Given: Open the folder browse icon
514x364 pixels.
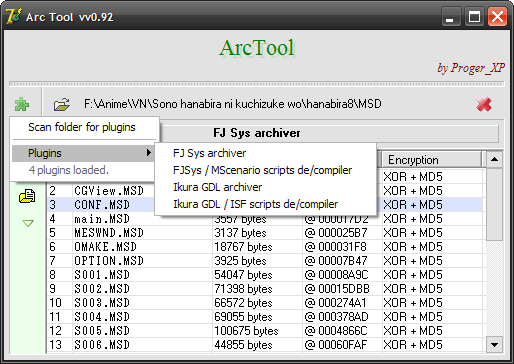Looking at the screenshot, I should (62, 105).
